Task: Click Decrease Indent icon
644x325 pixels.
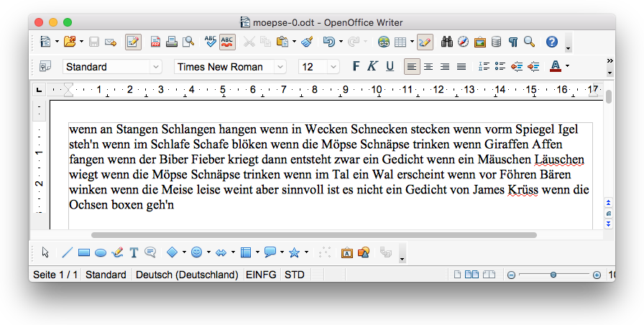Action: click(517, 67)
